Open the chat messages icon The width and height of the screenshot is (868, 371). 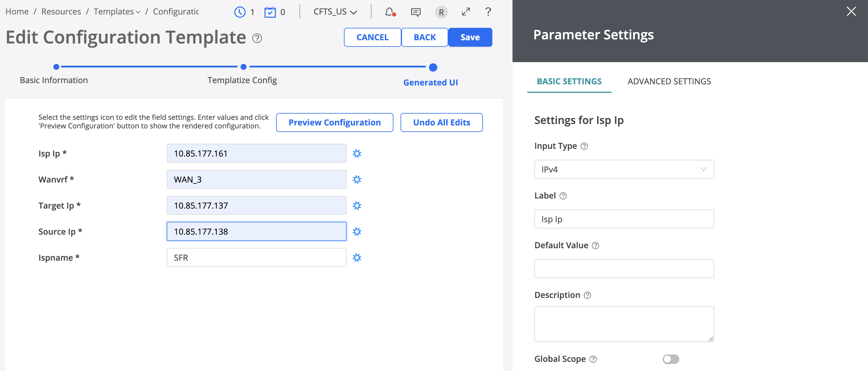tap(416, 12)
